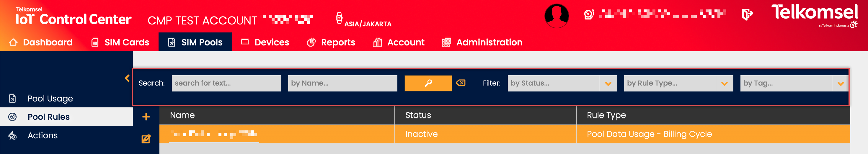Viewport: 868px width, 154px height.
Task: Focus the search for text field
Action: [226, 83]
